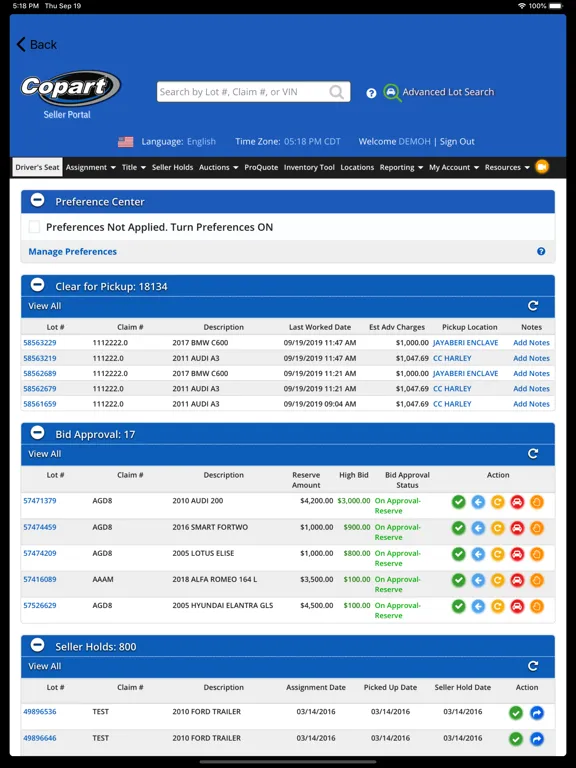This screenshot has width=576, height=768.
Task: Click blue forward-arrow icon for lot 49896536
Action: (537, 713)
